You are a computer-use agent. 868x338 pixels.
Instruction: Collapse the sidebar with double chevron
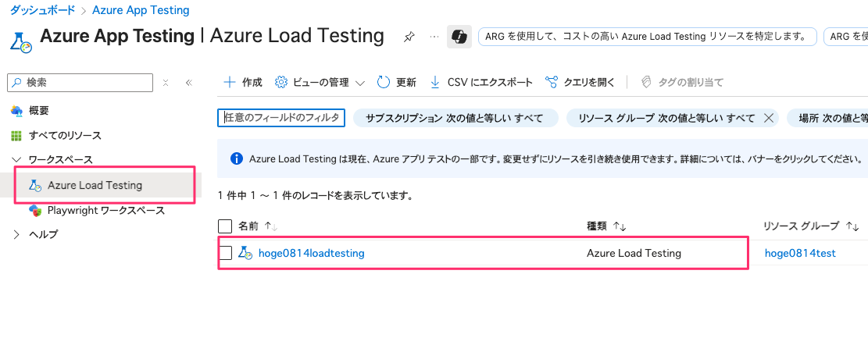point(188,83)
